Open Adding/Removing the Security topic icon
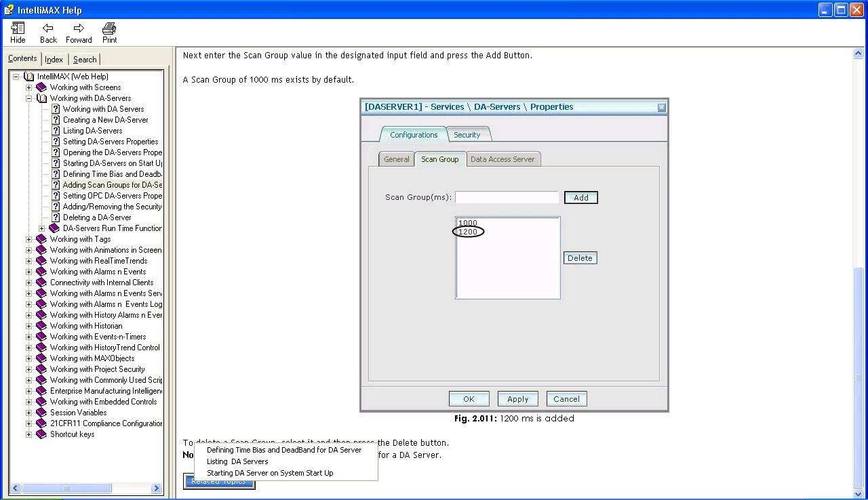Screen dimensions: 868x500 point(56,207)
